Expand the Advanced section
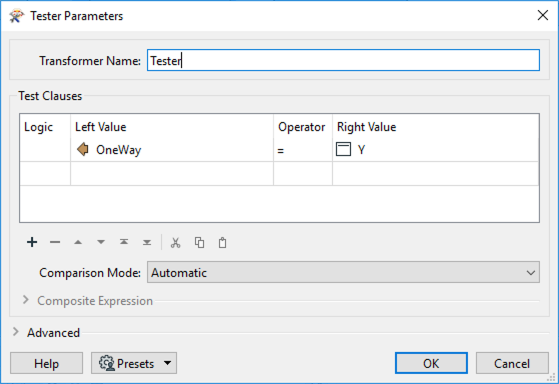Image resolution: width=559 pixels, height=384 pixels. 16,332
